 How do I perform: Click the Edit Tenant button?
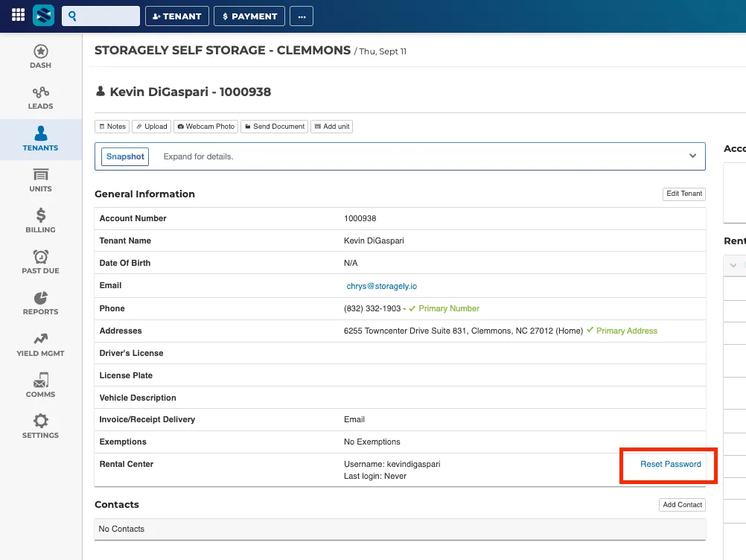[684, 194]
